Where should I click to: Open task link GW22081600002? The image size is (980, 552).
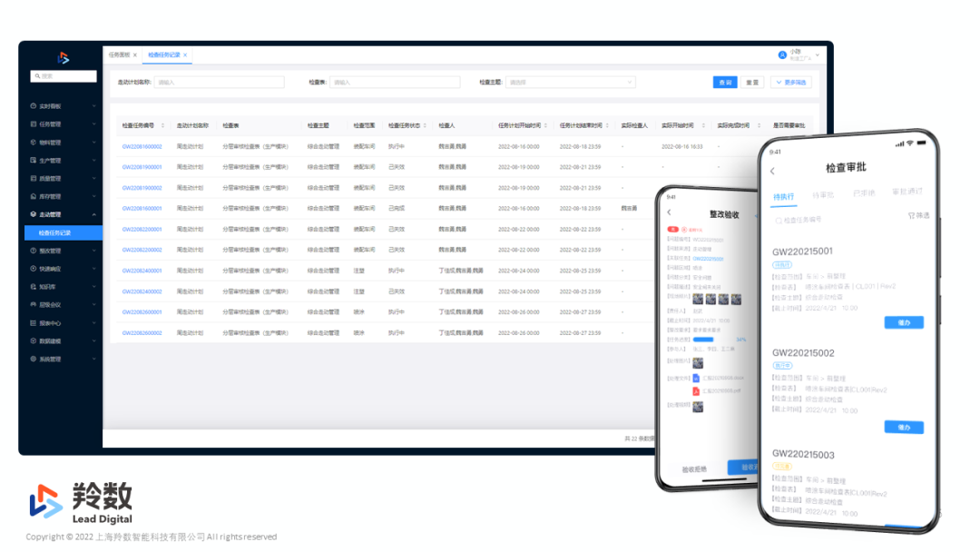pos(142,146)
